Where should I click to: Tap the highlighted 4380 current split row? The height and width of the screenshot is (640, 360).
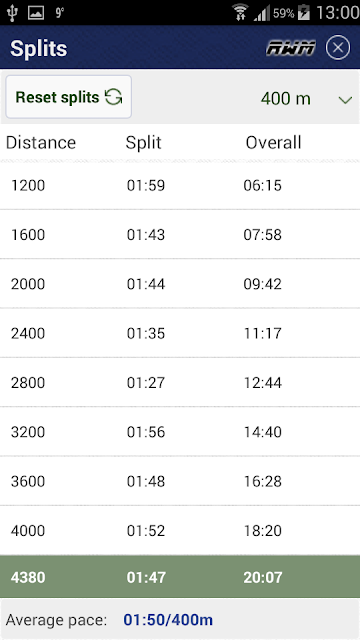(x=180, y=577)
